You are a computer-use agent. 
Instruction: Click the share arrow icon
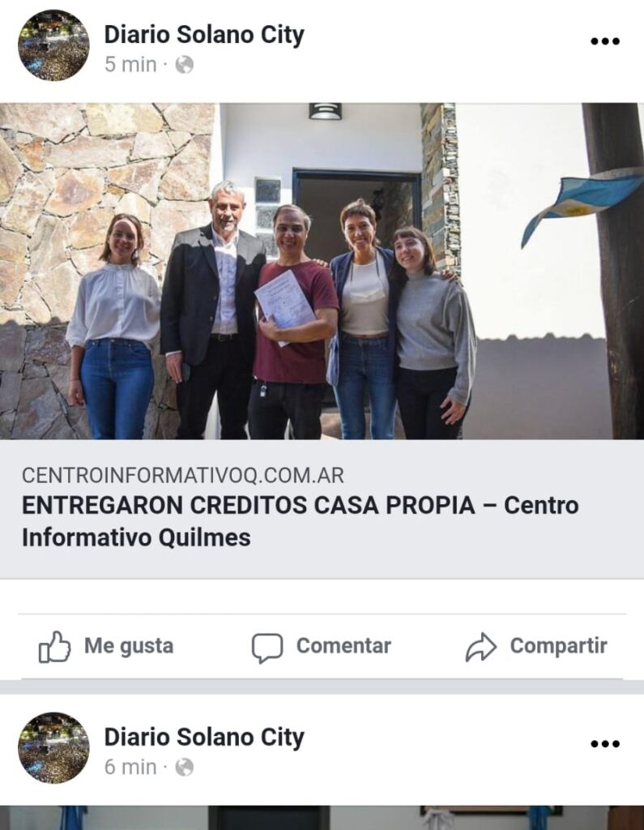pos(480,647)
